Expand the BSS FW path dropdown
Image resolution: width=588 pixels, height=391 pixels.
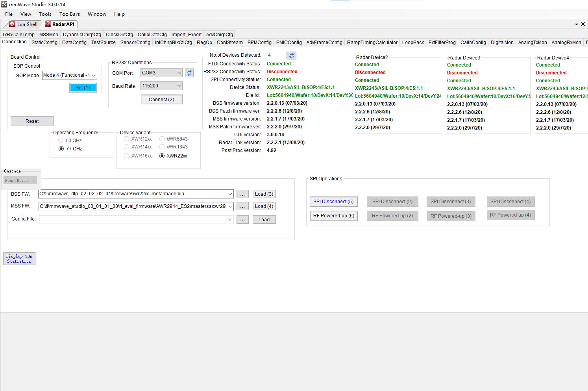point(230,194)
